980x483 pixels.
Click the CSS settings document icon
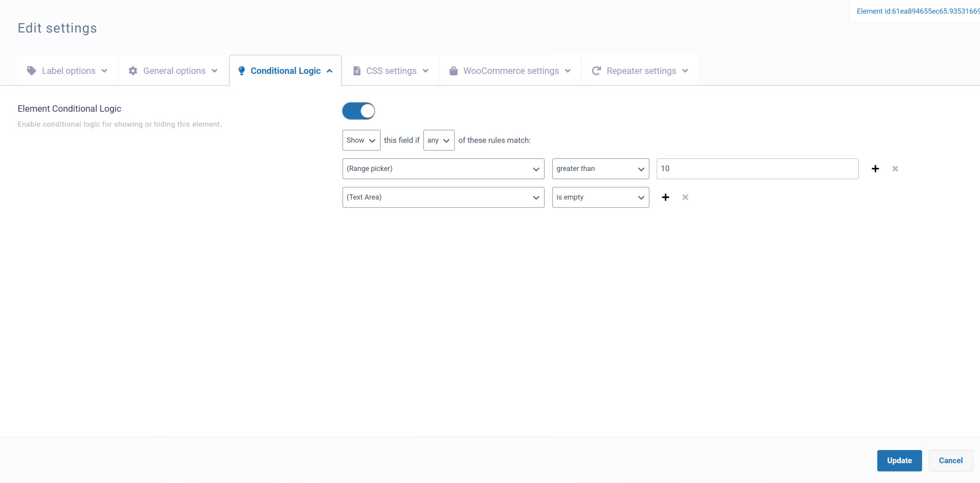pos(357,71)
